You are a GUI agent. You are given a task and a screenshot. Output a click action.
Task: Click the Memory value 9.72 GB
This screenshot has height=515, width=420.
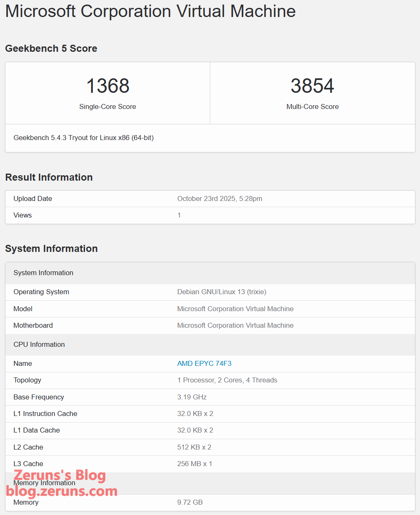tap(190, 502)
